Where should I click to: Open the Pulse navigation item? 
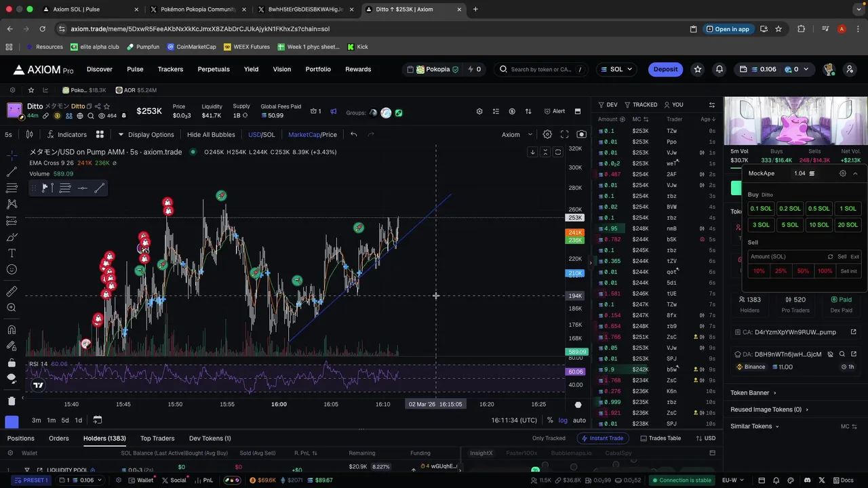(x=135, y=69)
